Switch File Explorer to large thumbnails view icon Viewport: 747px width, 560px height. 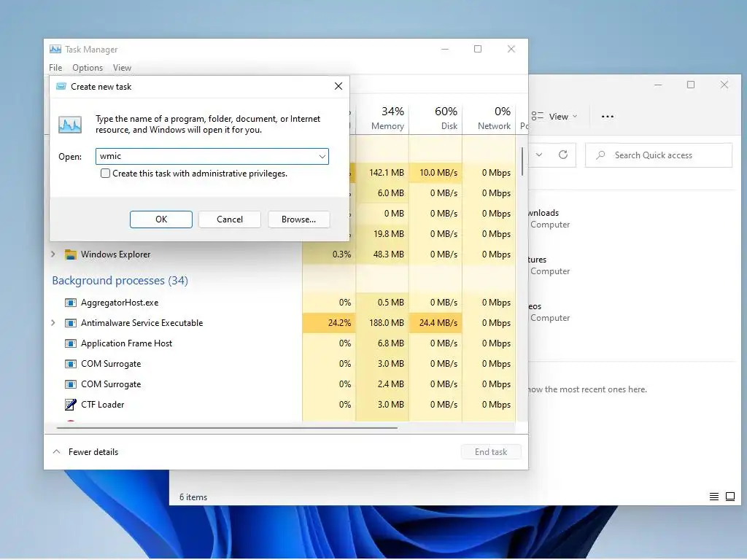point(729,497)
